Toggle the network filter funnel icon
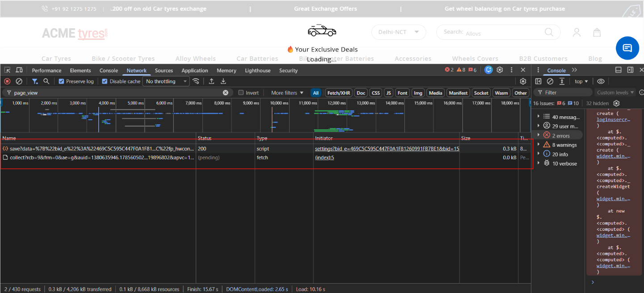The image size is (644, 293). (x=35, y=81)
